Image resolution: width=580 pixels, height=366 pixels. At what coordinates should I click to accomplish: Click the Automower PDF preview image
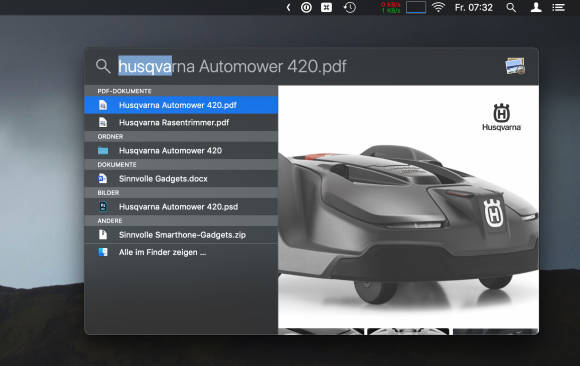click(x=408, y=210)
